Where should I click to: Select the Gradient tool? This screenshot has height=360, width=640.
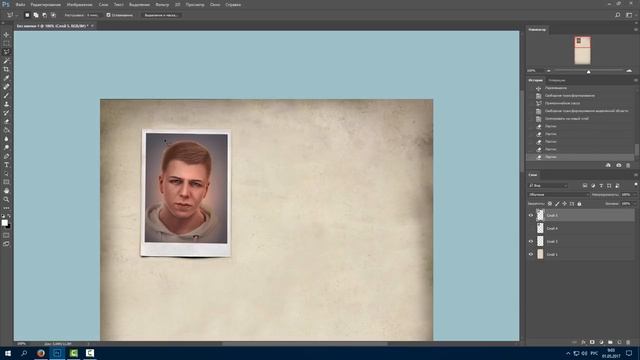(6, 130)
